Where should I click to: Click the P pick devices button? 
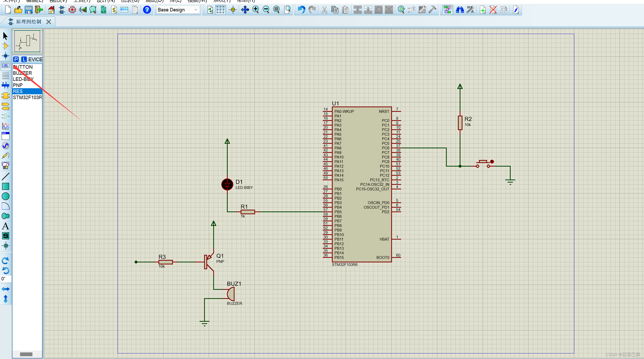coord(16,59)
